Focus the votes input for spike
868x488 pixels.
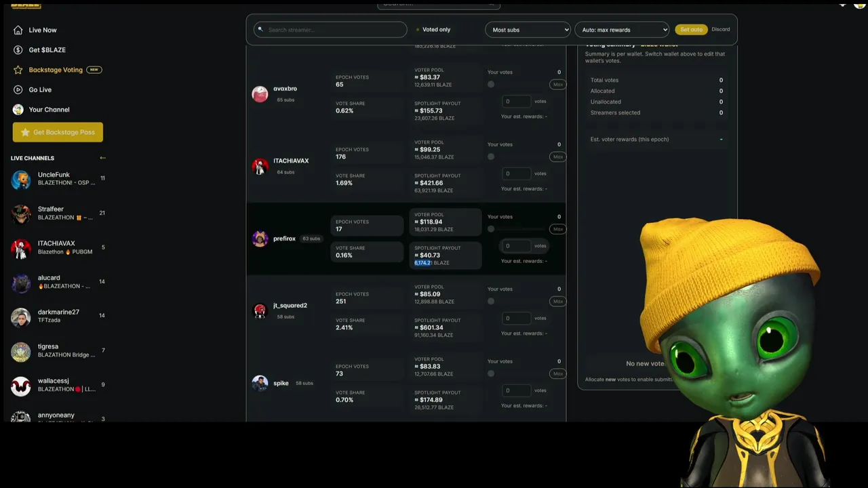click(517, 390)
